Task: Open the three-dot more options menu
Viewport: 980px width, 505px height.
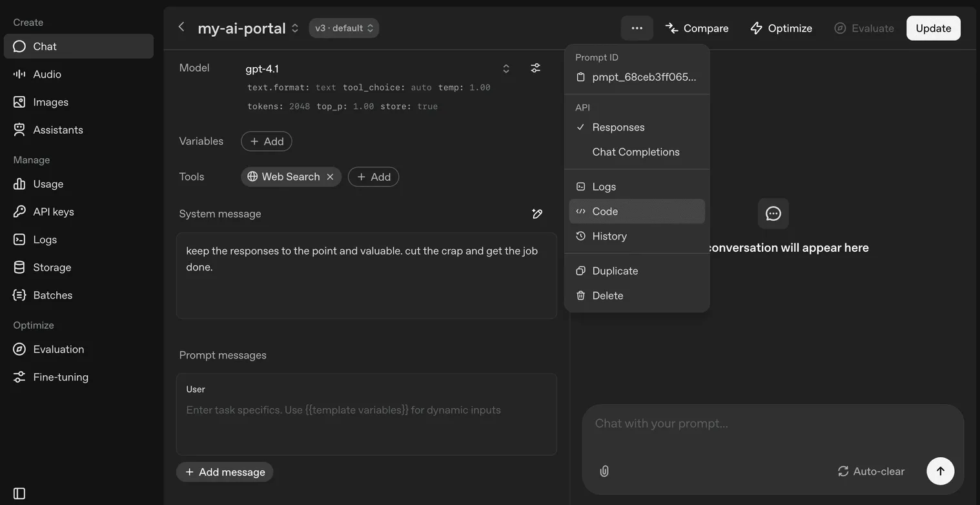Action: (x=637, y=28)
